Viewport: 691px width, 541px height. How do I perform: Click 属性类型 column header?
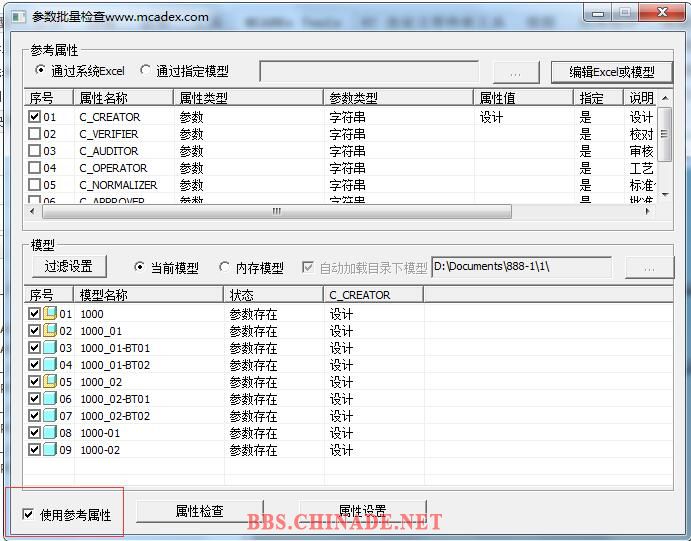tap(249, 97)
